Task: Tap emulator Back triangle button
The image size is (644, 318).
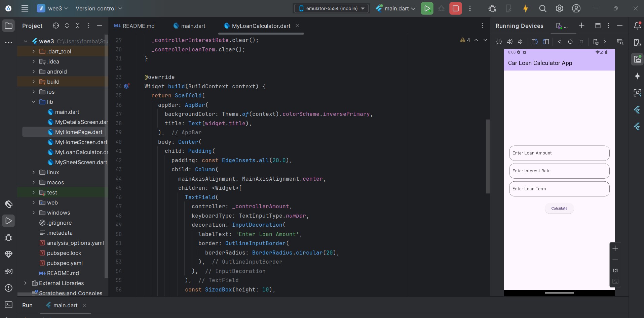Action: [560, 42]
